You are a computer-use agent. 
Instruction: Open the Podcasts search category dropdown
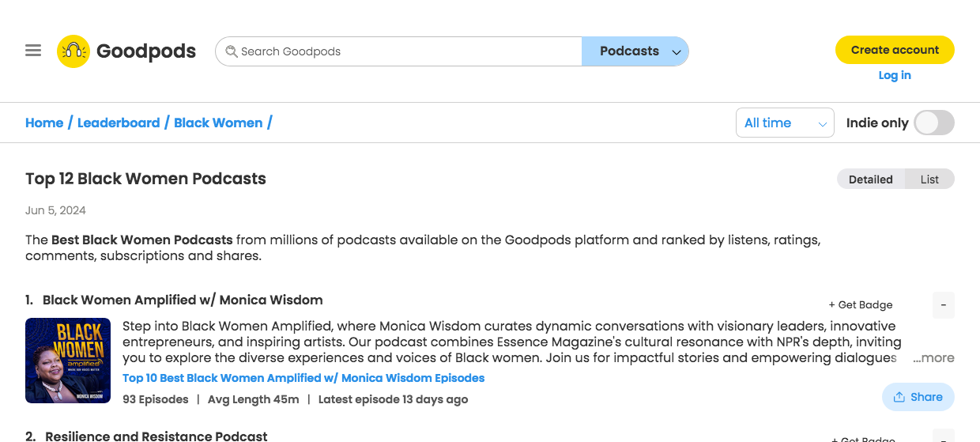coord(635,51)
